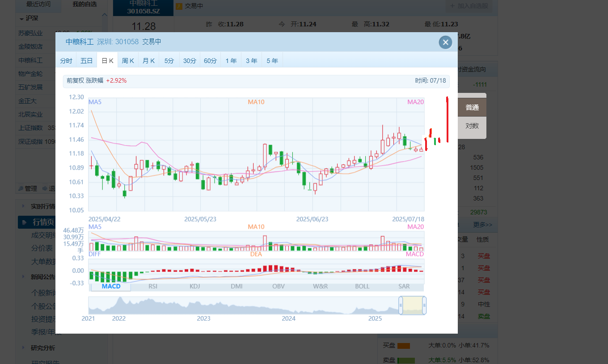608x364 pixels.
Task: Show the 5年 range chart
Action: tap(272, 60)
